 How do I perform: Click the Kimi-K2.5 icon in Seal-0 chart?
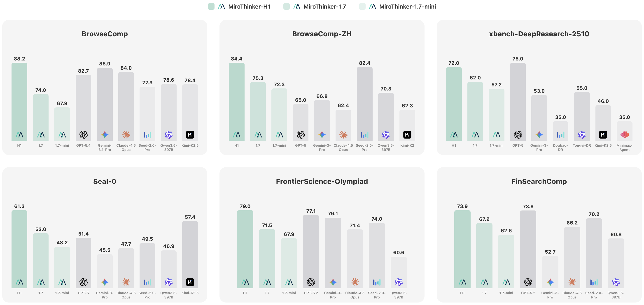coord(190,282)
